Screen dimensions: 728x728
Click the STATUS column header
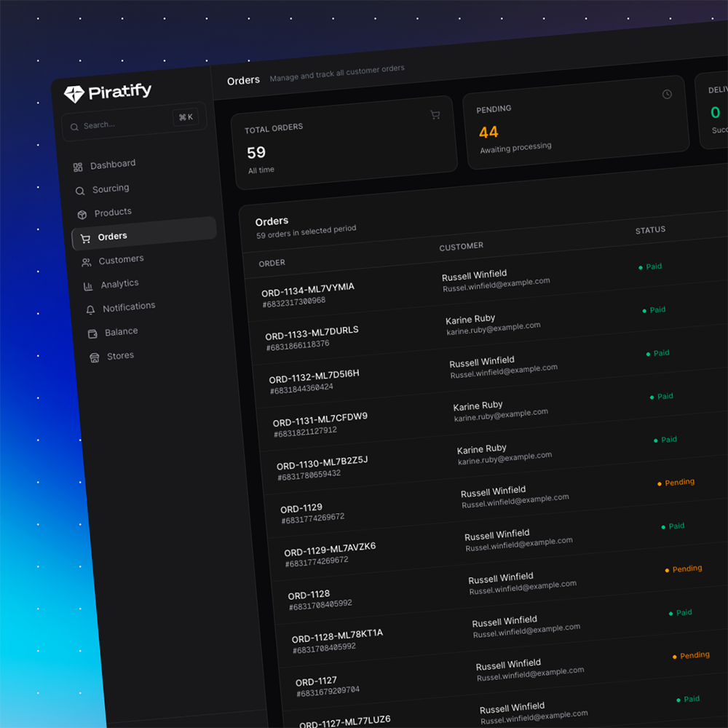pos(650,230)
